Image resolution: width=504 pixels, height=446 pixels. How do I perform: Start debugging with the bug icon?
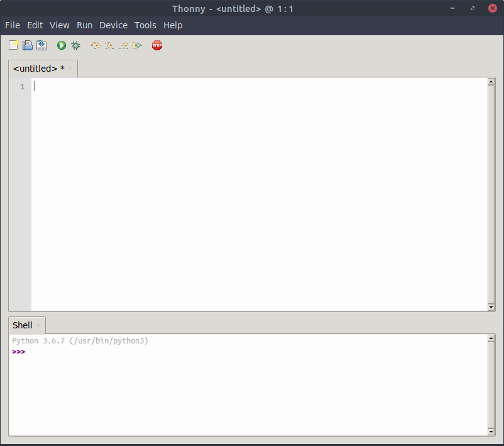[x=76, y=45]
